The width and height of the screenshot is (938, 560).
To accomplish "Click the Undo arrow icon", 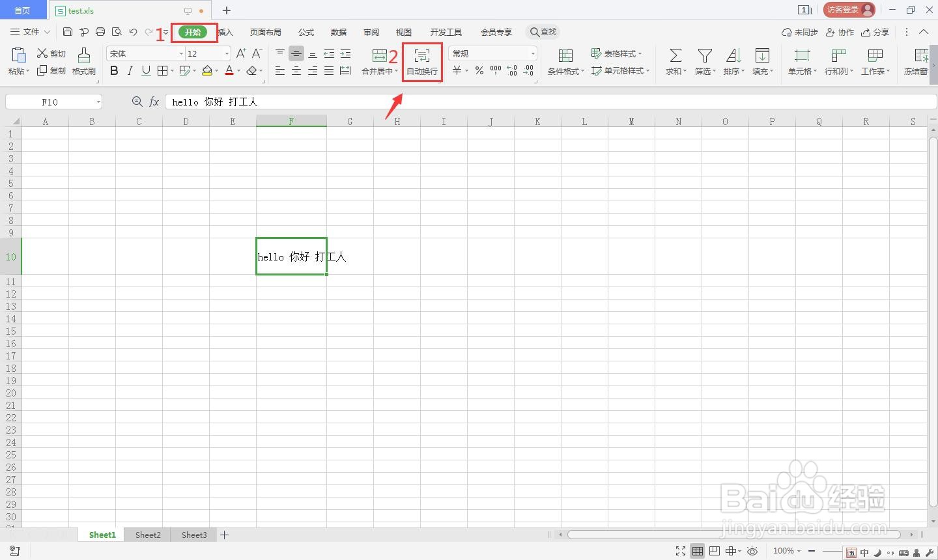I will [133, 32].
